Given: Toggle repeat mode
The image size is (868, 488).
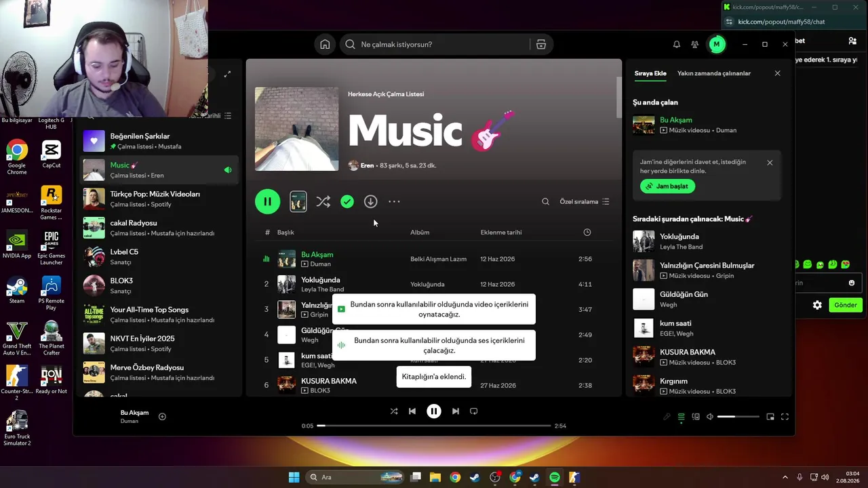Looking at the screenshot, I should 474,411.
